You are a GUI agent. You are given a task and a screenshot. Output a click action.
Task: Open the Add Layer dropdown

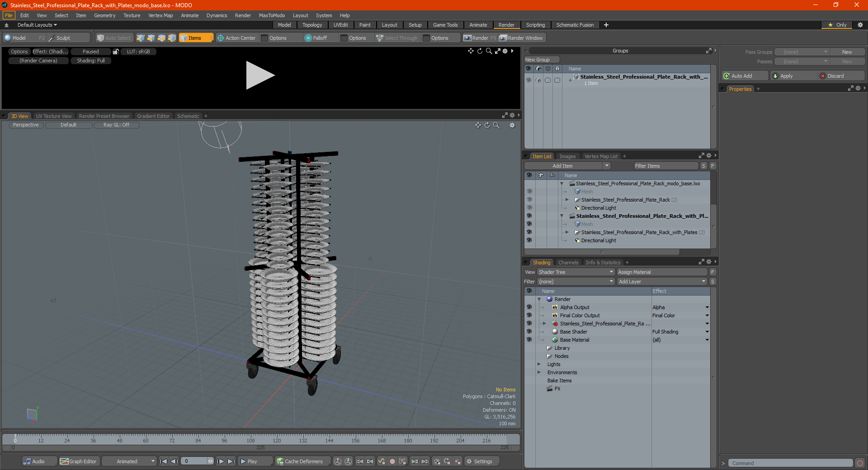pos(662,282)
